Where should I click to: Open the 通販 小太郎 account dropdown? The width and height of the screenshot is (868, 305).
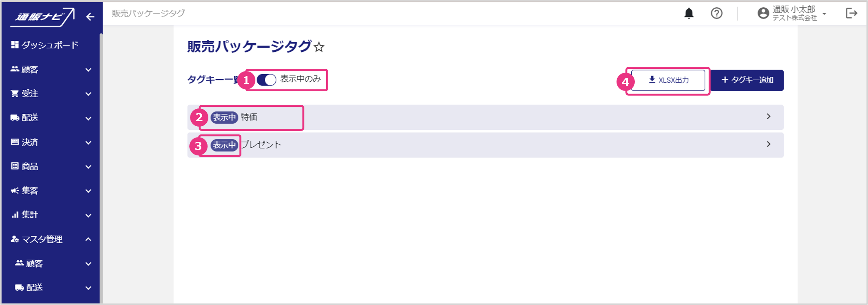click(824, 14)
